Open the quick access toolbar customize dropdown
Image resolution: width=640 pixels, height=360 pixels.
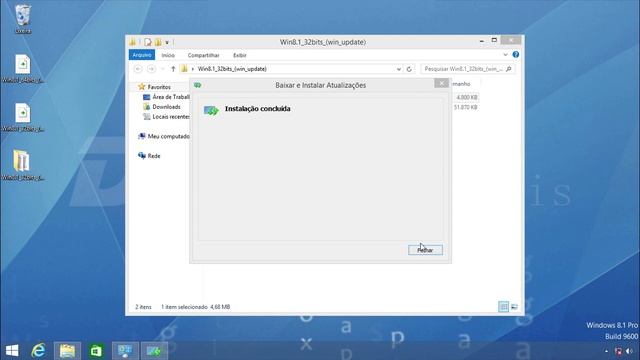pos(167,42)
